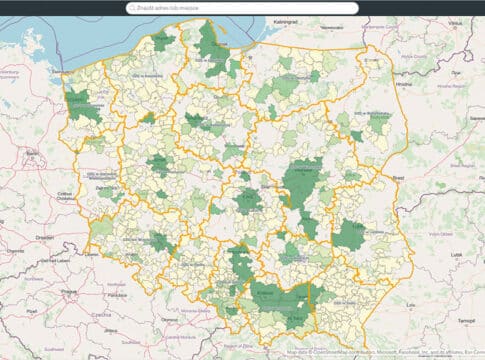Select the dark green Łódź district
Viewport: 485px width, 360px height.
(x=248, y=200)
